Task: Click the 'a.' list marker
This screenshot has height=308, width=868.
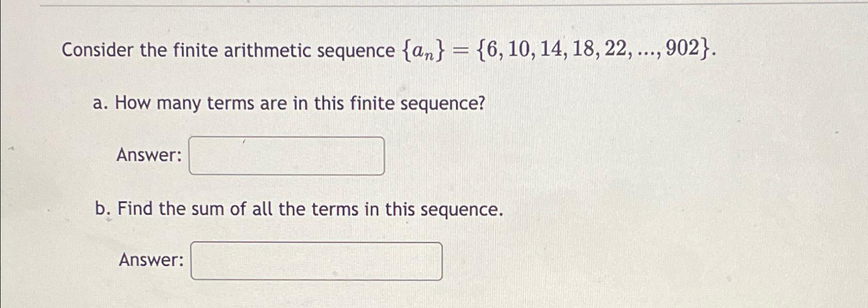Action: pyautogui.click(x=101, y=104)
